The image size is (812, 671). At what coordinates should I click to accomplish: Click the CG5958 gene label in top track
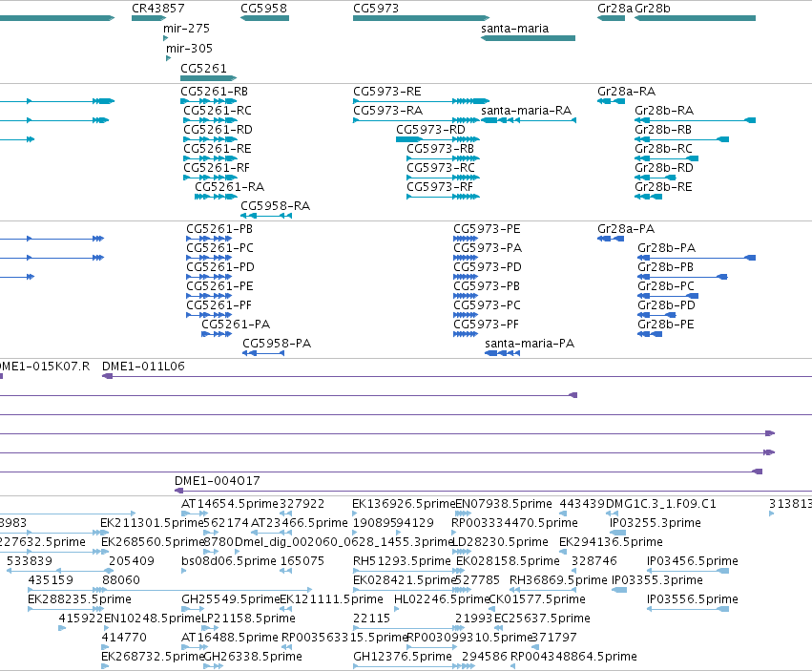coord(263,9)
